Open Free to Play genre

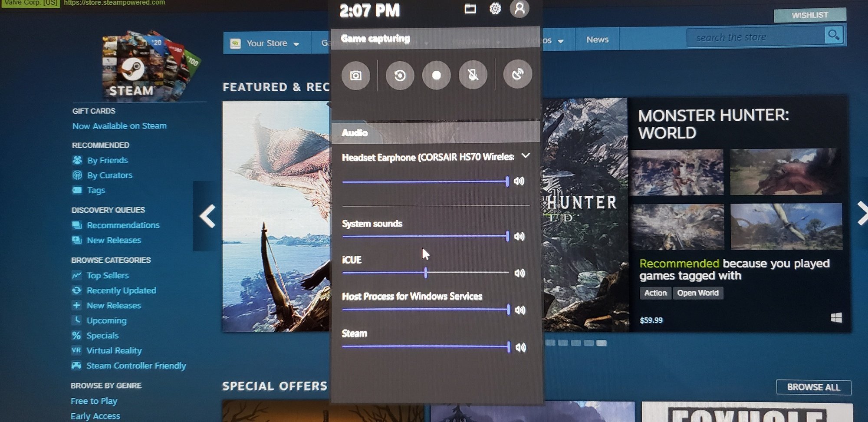point(94,401)
